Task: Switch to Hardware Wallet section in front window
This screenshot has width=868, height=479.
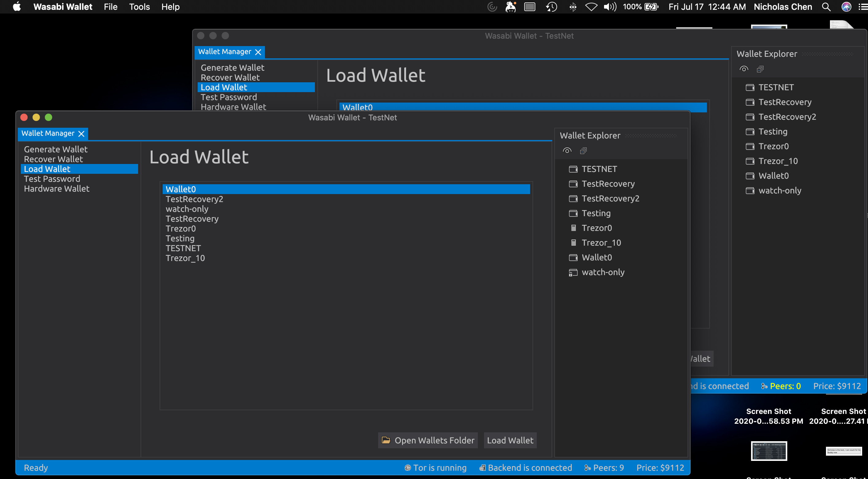Action: tap(56, 189)
